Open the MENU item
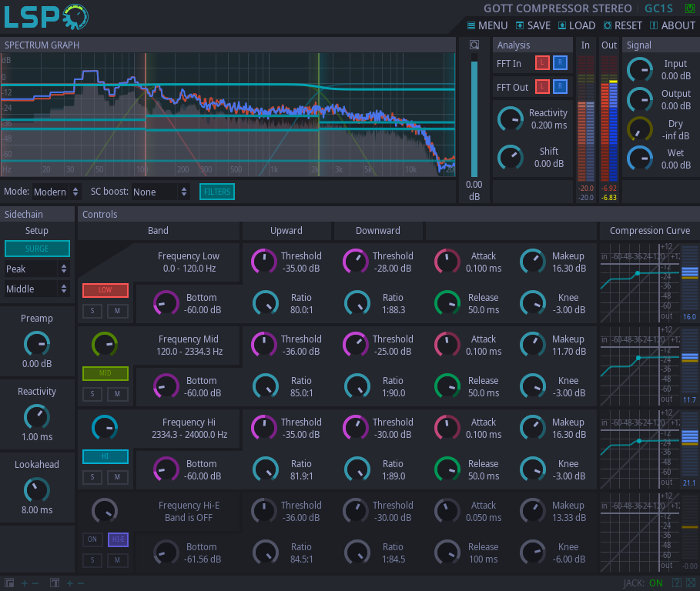This screenshot has width=700, height=591. pyautogui.click(x=487, y=25)
